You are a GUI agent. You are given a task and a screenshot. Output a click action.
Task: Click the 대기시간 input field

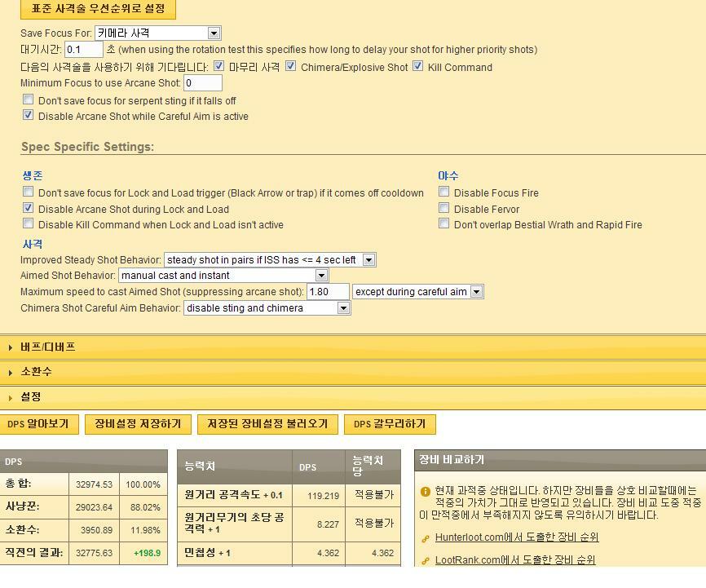(83, 50)
